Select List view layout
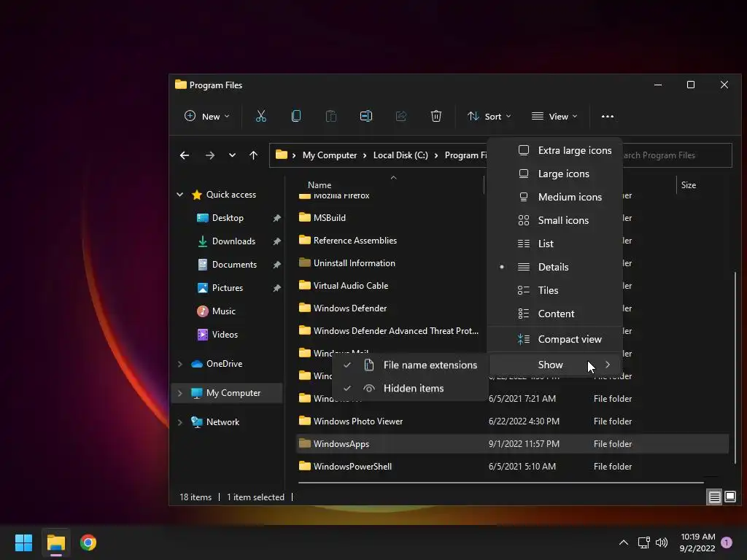Viewport: 747px width, 560px height. coord(555,244)
